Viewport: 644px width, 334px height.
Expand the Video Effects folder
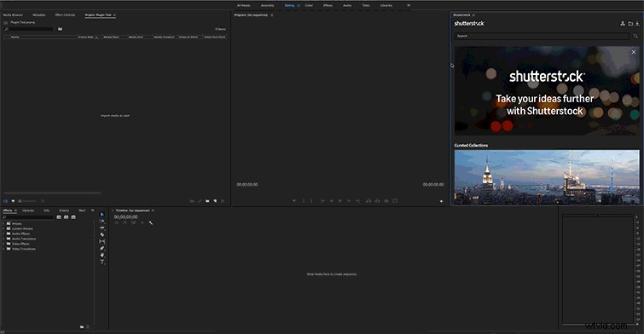coord(3,244)
